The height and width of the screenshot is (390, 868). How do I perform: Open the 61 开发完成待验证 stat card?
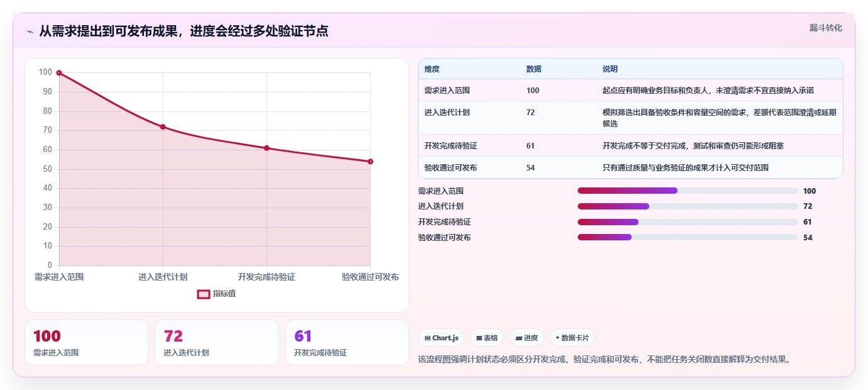coord(347,342)
